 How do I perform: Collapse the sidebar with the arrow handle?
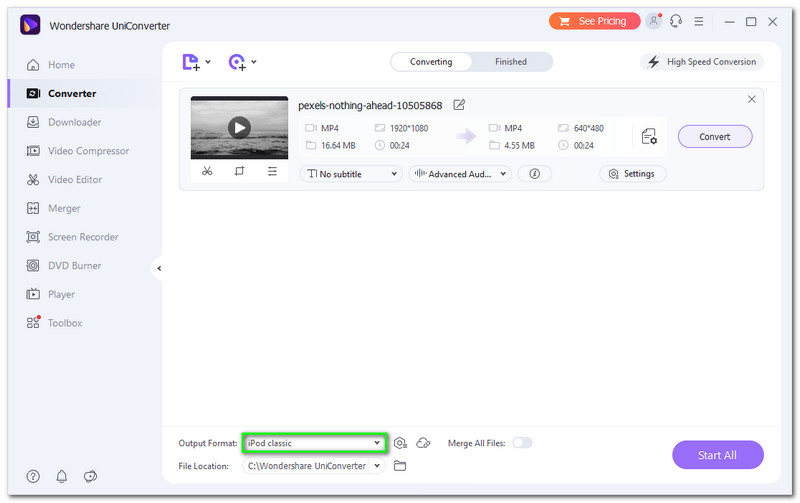click(159, 268)
